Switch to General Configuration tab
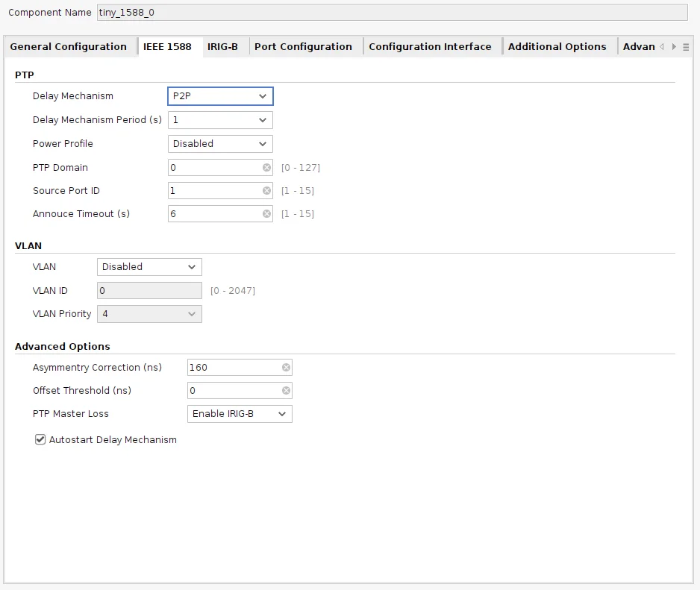Image resolution: width=700 pixels, height=590 pixels. tap(69, 46)
